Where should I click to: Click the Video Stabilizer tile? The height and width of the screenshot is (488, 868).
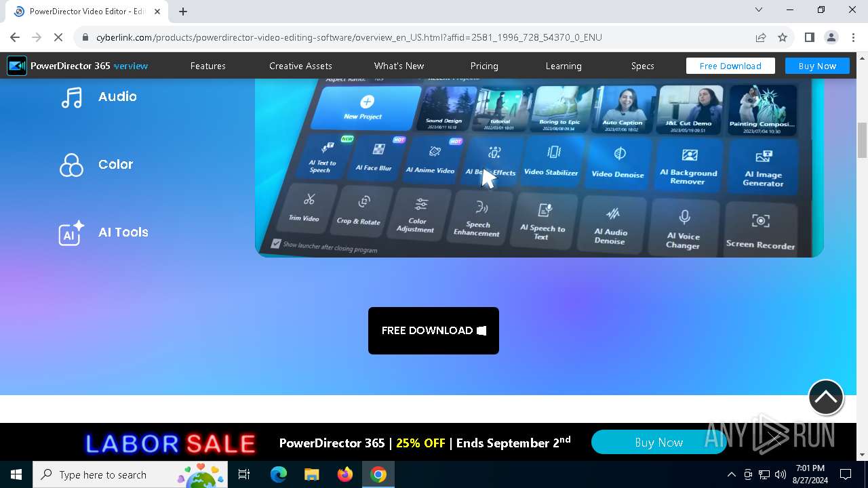click(551, 161)
